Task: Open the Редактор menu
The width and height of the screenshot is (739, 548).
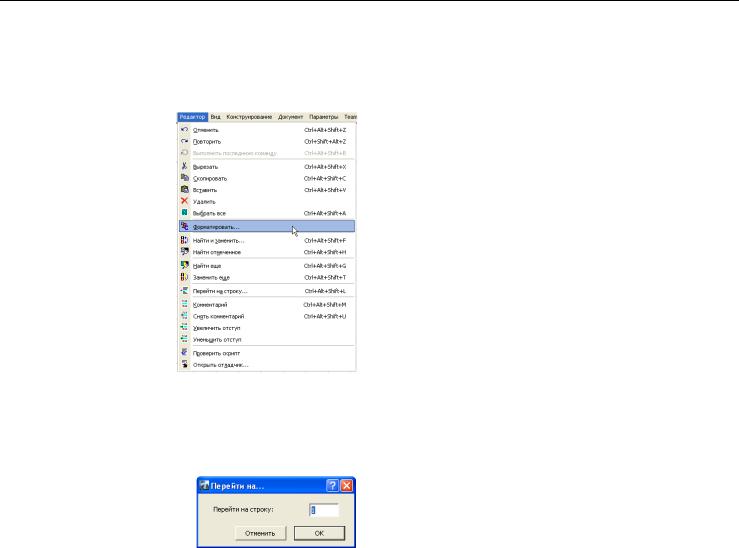Action: pos(192,117)
